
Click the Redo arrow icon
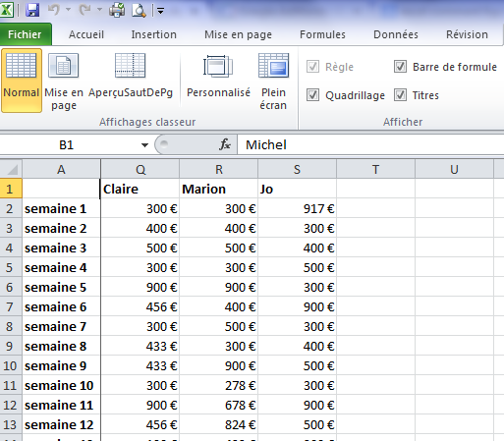click(85, 10)
